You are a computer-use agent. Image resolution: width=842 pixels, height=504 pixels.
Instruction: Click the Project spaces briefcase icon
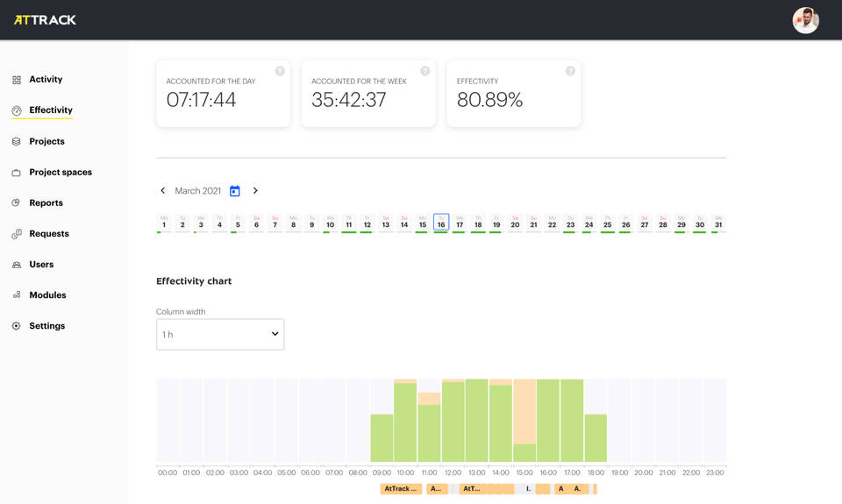tap(17, 173)
